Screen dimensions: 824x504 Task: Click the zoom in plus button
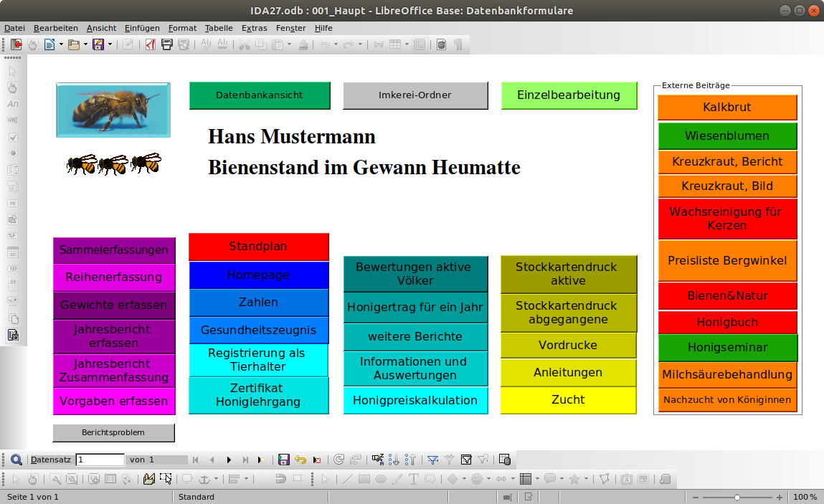tap(780, 497)
